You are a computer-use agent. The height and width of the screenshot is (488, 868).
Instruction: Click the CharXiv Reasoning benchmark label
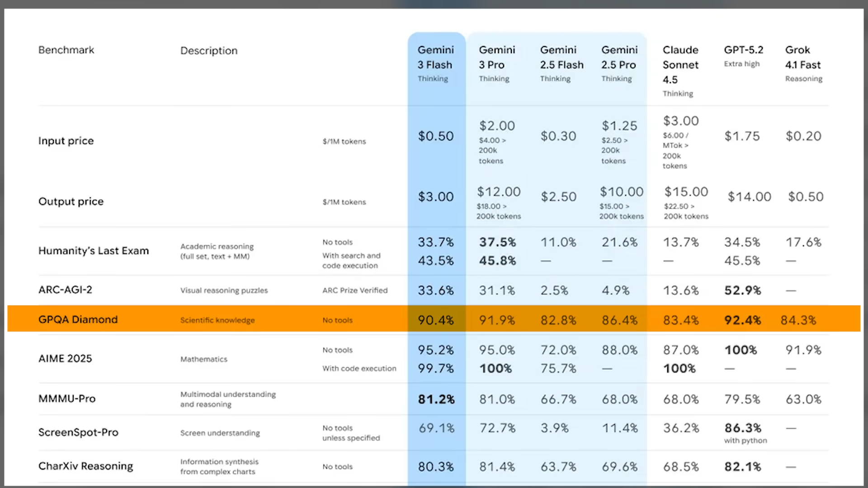(x=85, y=466)
